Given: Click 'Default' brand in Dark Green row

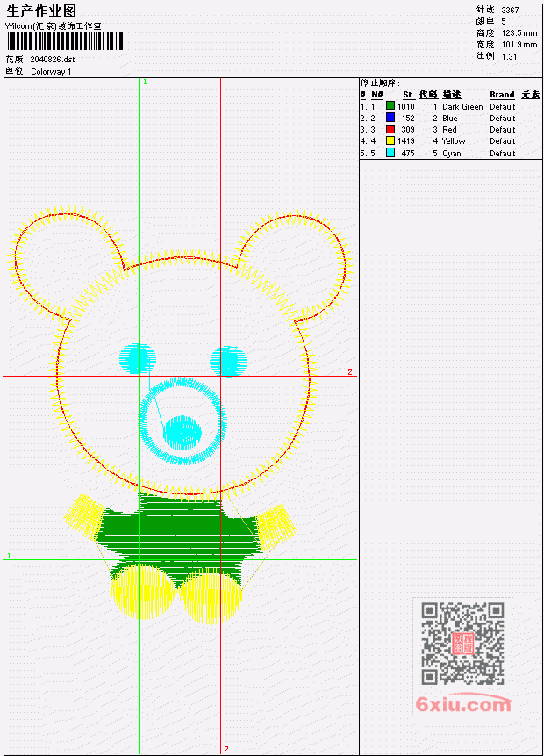Looking at the screenshot, I should point(503,106).
